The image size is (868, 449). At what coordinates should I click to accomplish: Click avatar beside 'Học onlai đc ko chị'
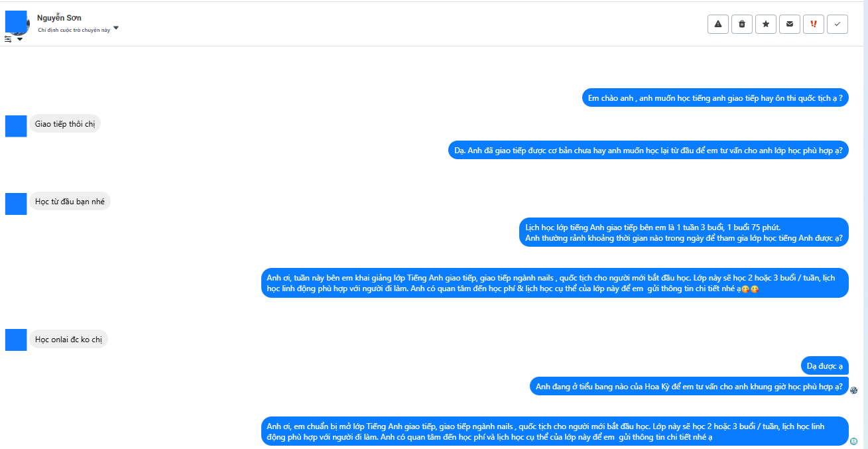16,340
